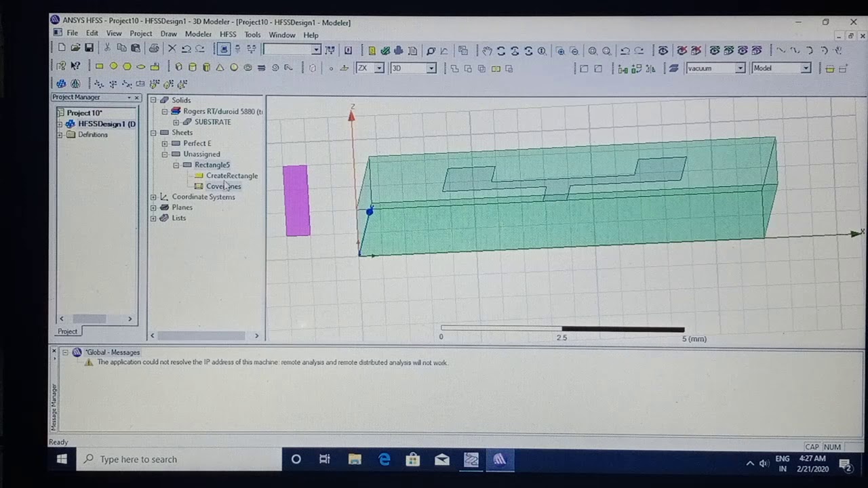Viewport: 868px width, 488px height.
Task: Click the Analyze All icon
Action: (399, 50)
